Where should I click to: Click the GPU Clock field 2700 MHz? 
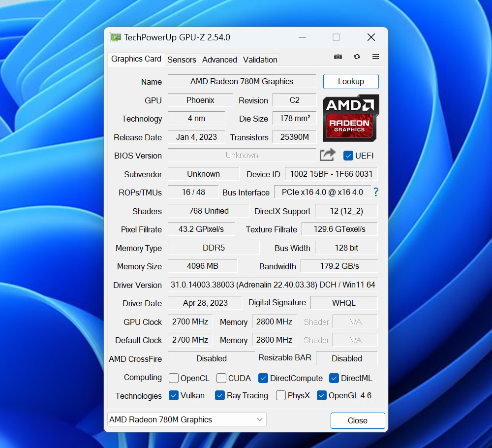tap(190, 321)
